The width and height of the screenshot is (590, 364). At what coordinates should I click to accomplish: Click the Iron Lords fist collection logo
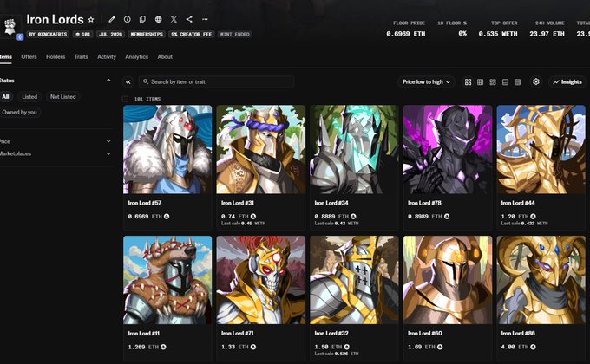click(10, 26)
